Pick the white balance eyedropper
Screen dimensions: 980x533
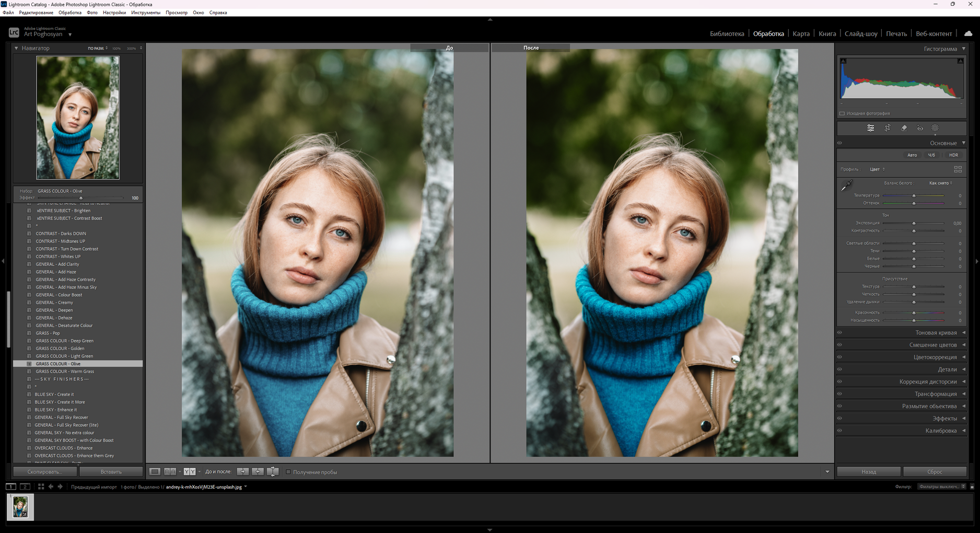pyautogui.click(x=847, y=186)
